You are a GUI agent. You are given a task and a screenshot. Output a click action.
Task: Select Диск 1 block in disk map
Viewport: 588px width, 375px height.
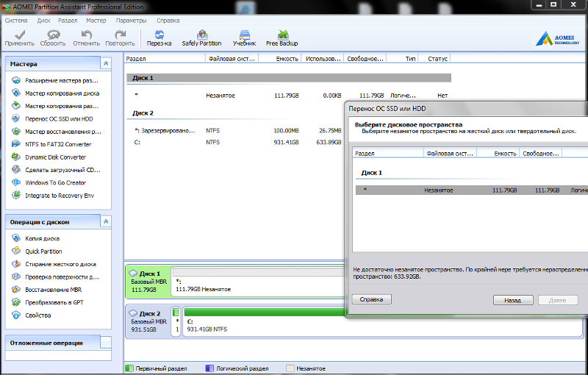(148, 281)
